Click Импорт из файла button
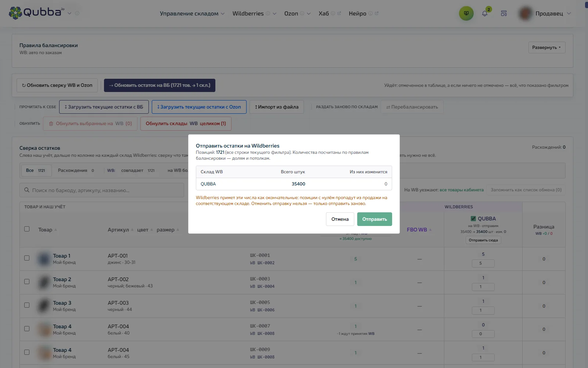The width and height of the screenshot is (588, 368). tap(277, 107)
